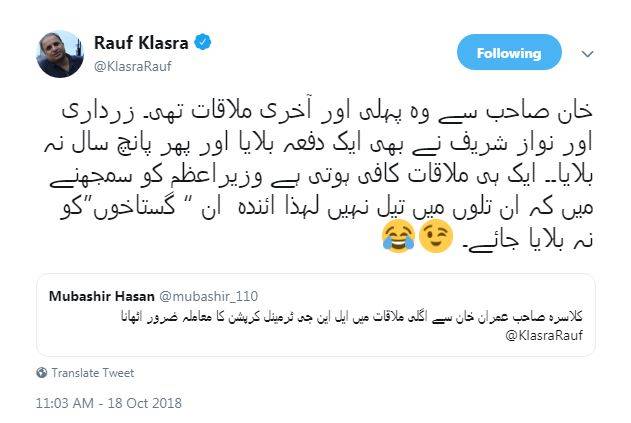Click the winking face emoji
Screen dimensions: 631x423
[x=435, y=236]
